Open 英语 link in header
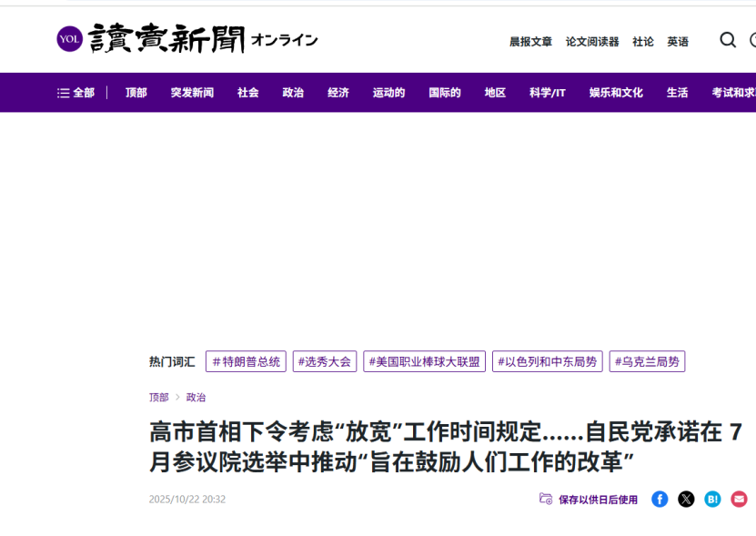The height and width of the screenshot is (536, 756). tap(678, 42)
